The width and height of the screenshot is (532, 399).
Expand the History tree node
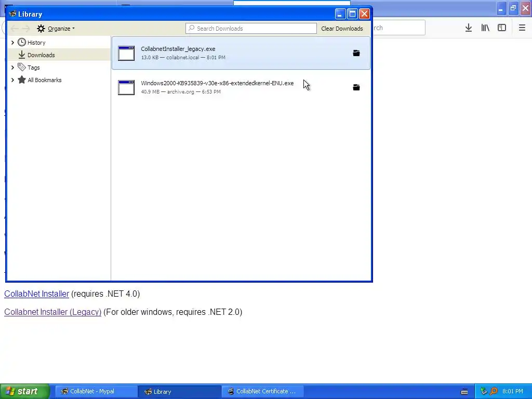tap(12, 43)
